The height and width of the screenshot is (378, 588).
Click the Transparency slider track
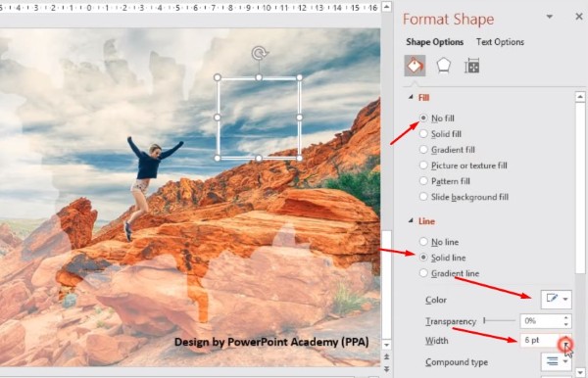(x=500, y=320)
